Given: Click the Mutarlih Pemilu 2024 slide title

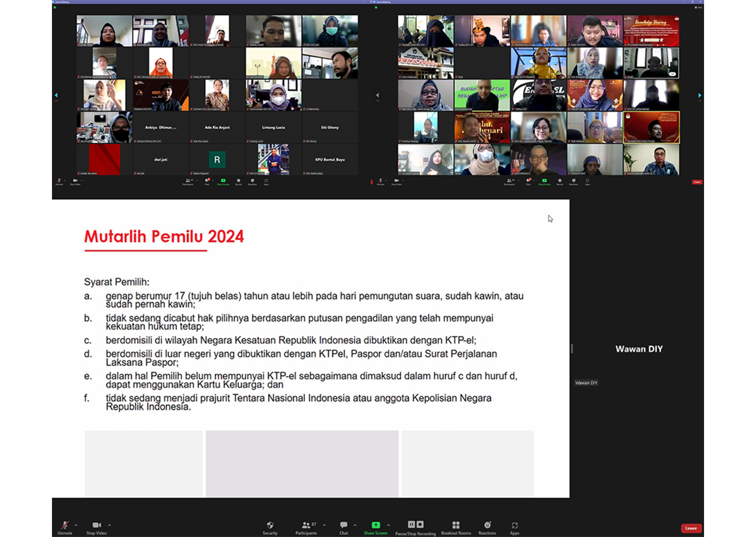Looking at the screenshot, I should coord(164,237).
